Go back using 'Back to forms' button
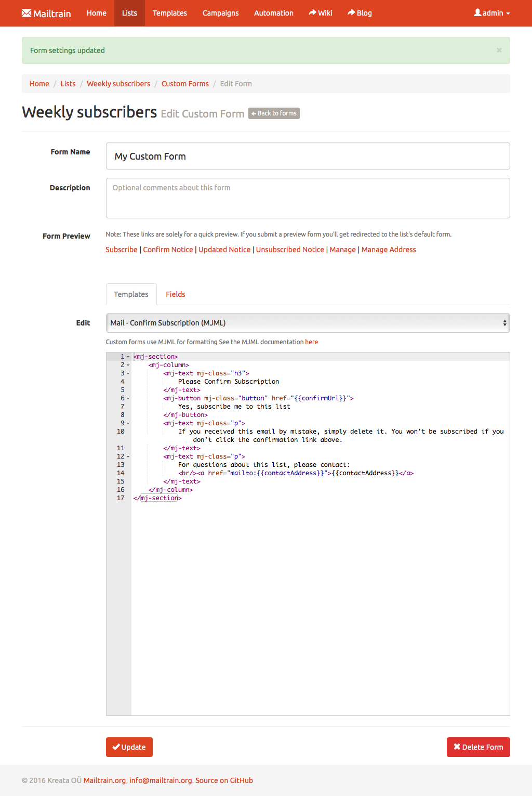This screenshot has width=532, height=796. 274,113
